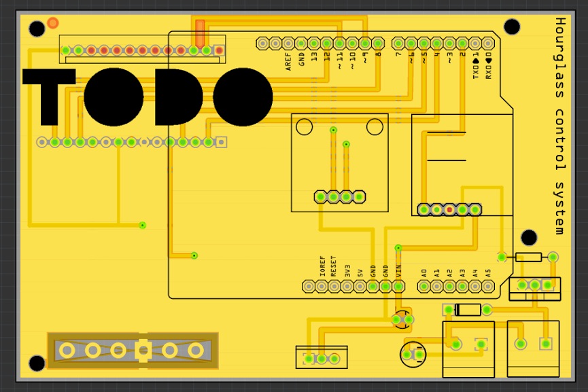Select the resistor symbol at right edge

point(528,257)
